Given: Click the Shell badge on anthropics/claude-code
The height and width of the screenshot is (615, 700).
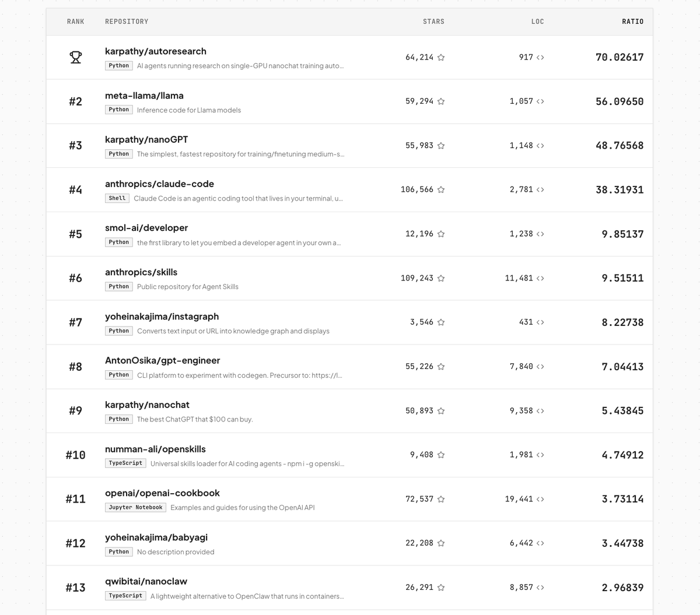Looking at the screenshot, I should pos(117,198).
